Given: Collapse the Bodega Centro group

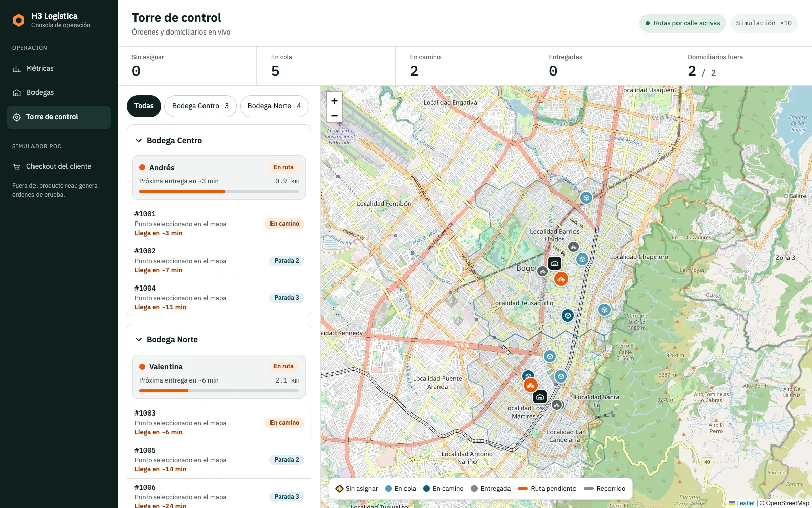Looking at the screenshot, I should (x=138, y=140).
